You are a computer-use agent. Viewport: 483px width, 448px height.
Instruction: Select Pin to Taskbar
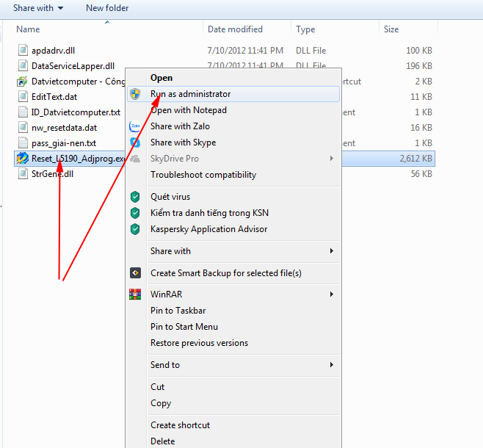coord(233,311)
